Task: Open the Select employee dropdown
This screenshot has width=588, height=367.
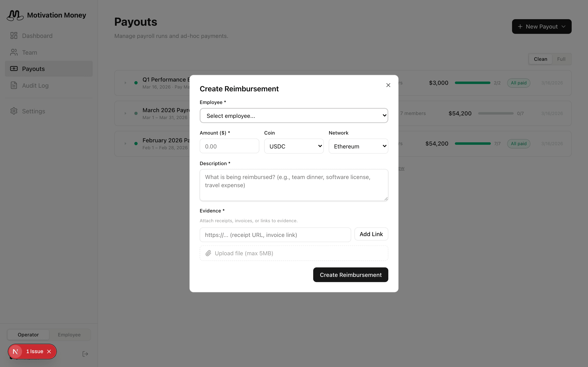Action: coord(294,116)
